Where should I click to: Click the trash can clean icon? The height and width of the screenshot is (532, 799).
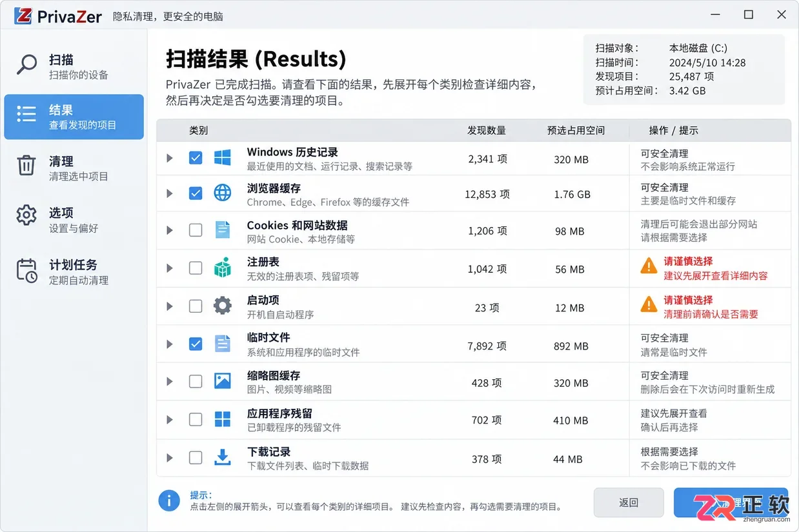pyautogui.click(x=26, y=165)
